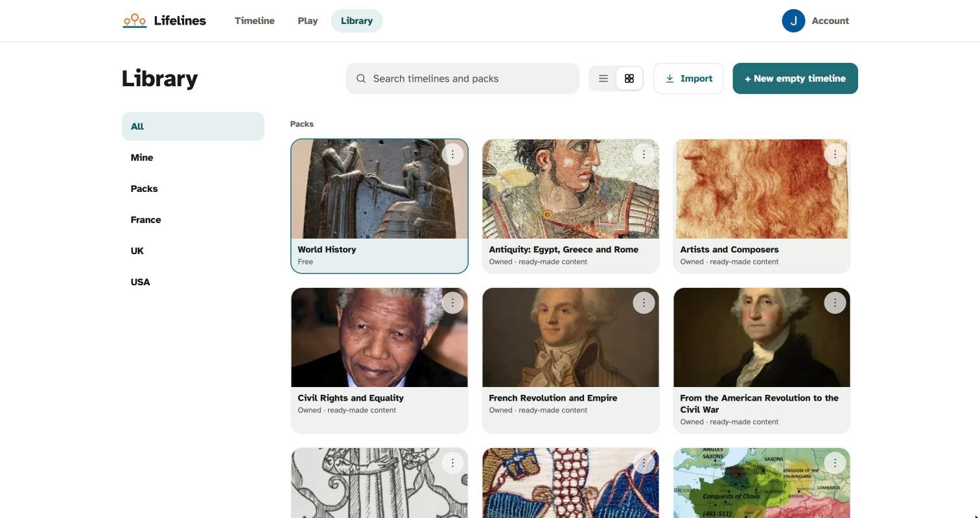Screen dimensions: 980x518
Task: Click the 'World History' title text
Action: click(327, 250)
